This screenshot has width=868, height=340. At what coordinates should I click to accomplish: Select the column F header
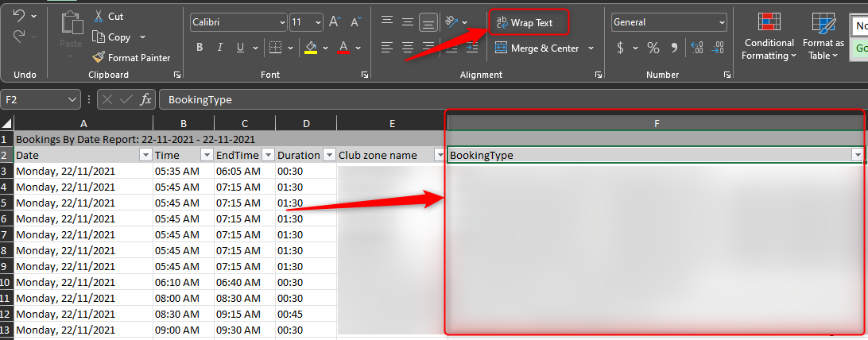[656, 122]
